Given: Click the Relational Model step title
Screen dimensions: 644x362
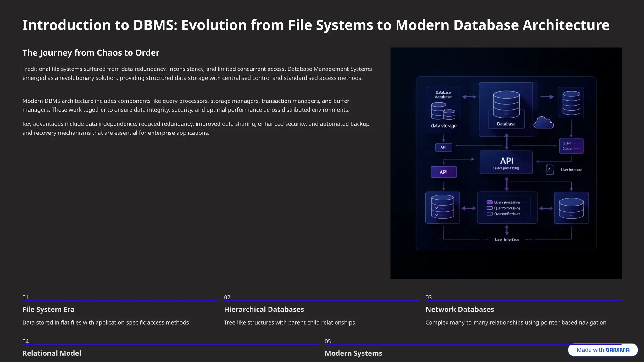Looking at the screenshot, I should point(52,353).
